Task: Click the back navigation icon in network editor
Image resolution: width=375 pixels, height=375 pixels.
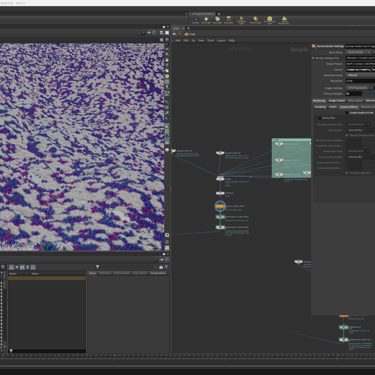Action: [x=174, y=34]
